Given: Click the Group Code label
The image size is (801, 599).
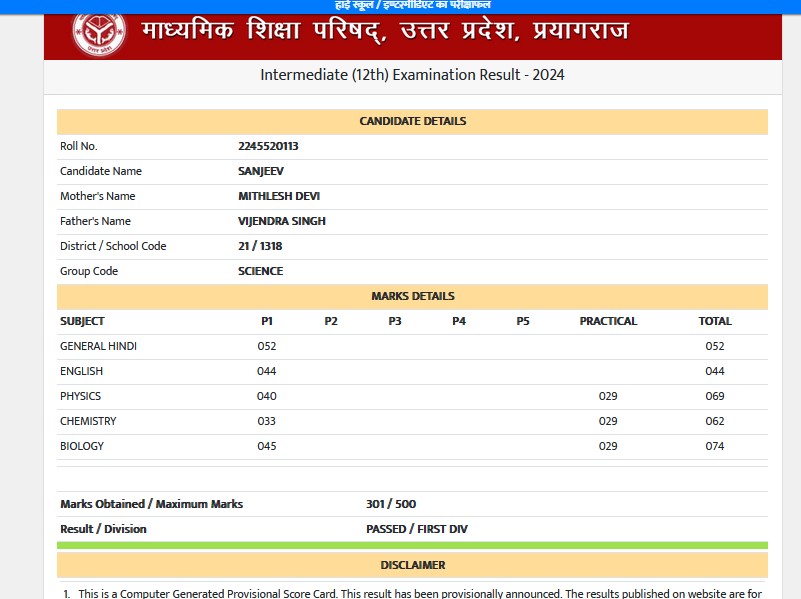Looking at the screenshot, I should 89,271.
